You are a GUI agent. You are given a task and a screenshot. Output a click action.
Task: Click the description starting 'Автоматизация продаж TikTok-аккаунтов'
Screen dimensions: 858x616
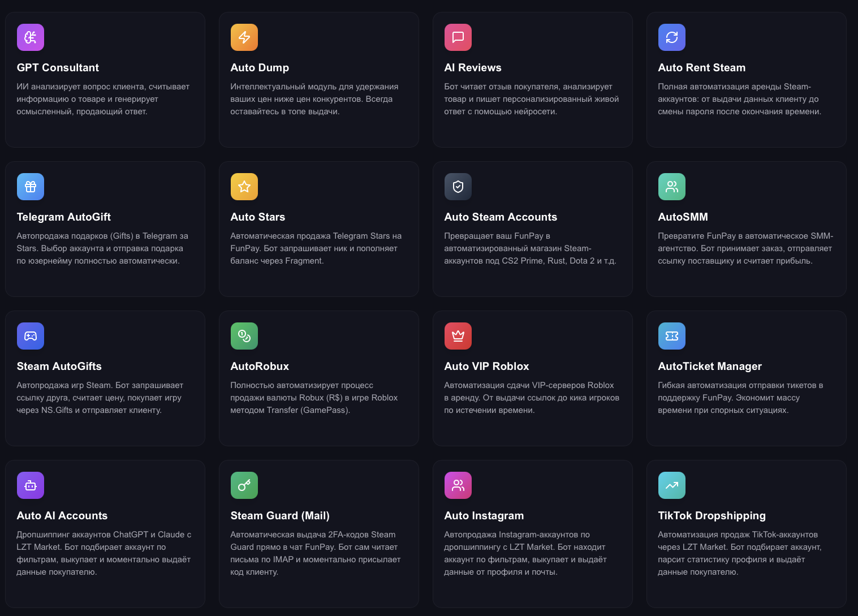click(740, 553)
